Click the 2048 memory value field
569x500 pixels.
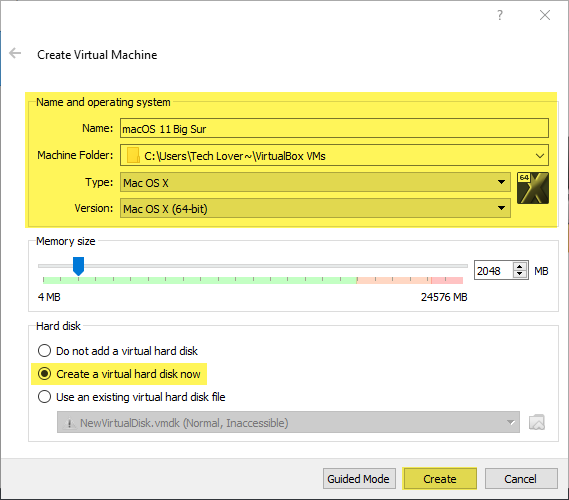coord(494,271)
